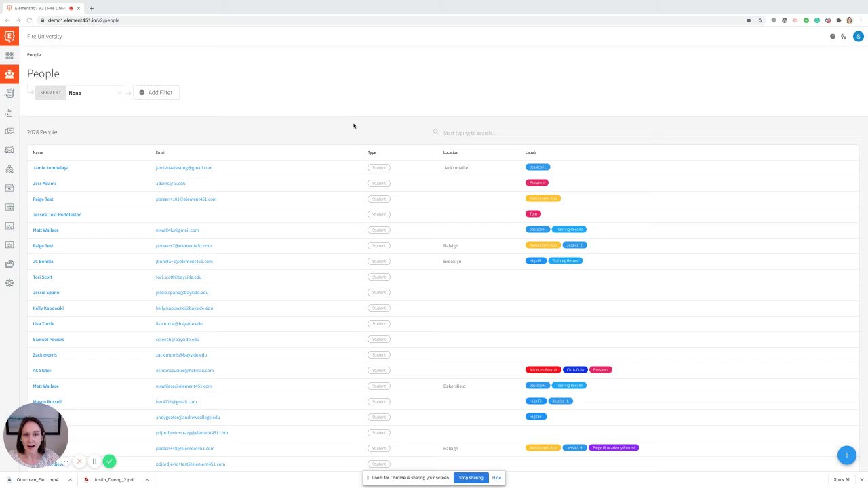Open the dashboard grid icon in the sidebar
Image resolution: width=868 pixels, height=488 pixels.
click(x=9, y=55)
